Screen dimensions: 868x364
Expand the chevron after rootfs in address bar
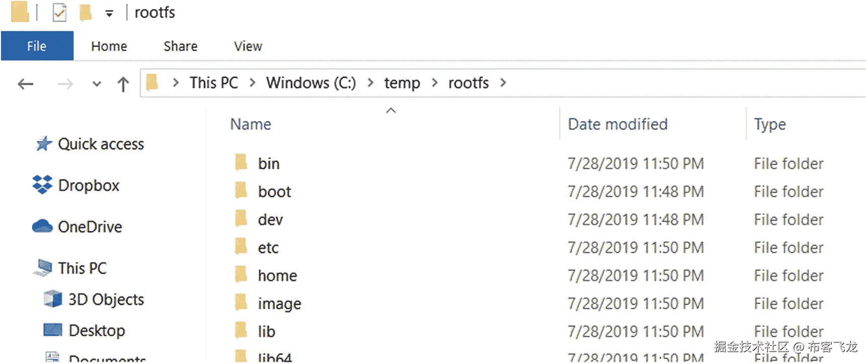point(503,83)
